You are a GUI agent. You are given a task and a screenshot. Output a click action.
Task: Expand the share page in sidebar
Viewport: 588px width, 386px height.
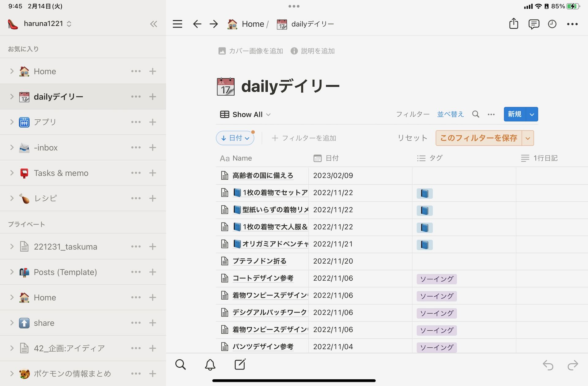(12, 323)
